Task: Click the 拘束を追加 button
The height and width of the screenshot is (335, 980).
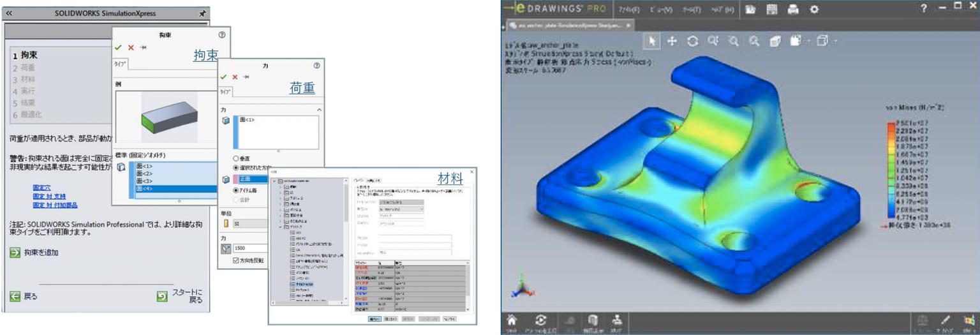Action: (34, 253)
